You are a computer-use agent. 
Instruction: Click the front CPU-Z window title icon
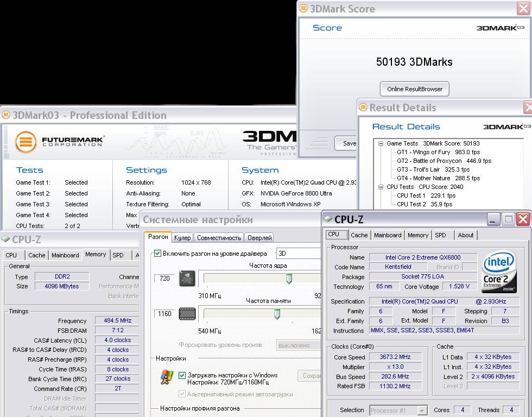coord(328,219)
